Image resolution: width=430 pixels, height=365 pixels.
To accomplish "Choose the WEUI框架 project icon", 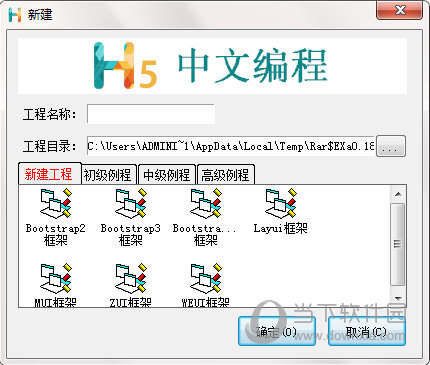I will point(206,279).
